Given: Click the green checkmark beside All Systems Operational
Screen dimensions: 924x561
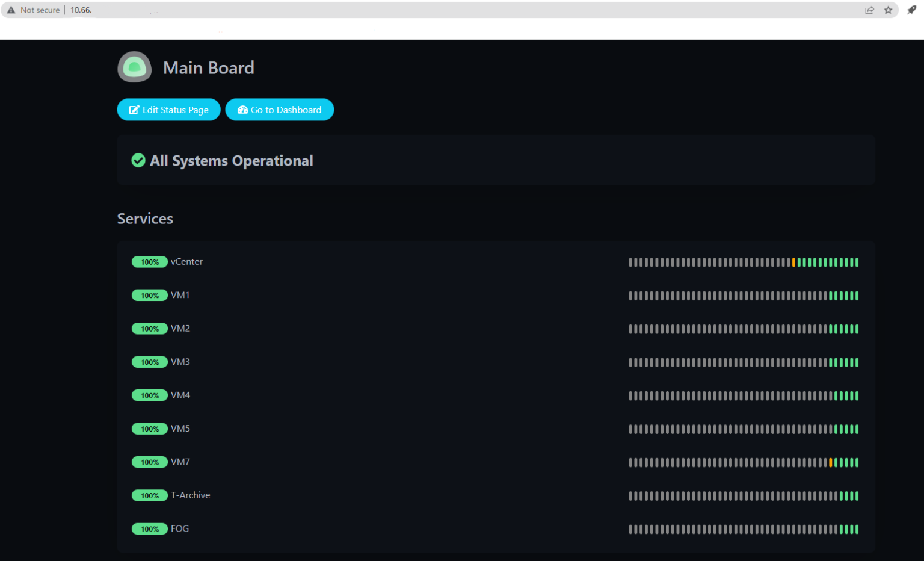Looking at the screenshot, I should (138, 160).
